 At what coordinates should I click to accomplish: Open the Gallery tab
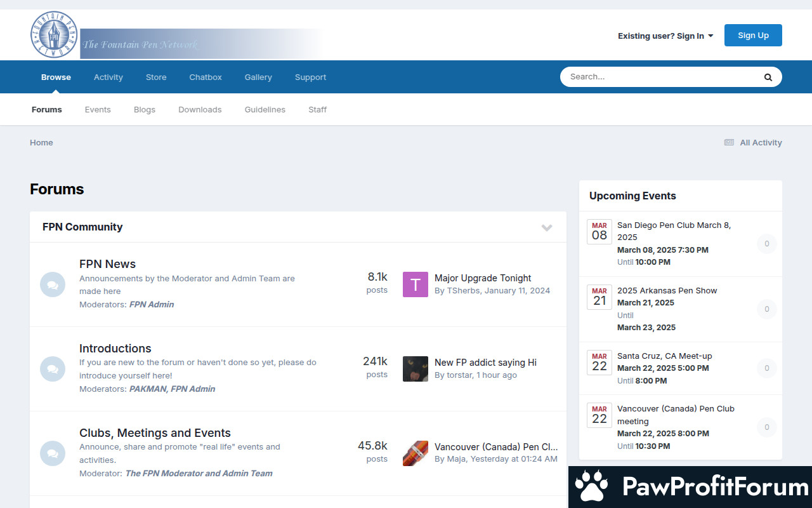click(258, 77)
